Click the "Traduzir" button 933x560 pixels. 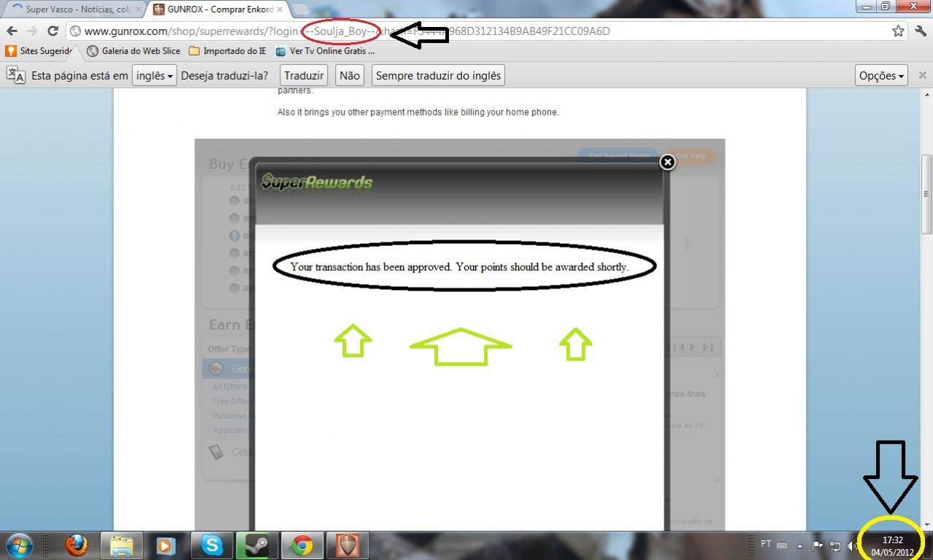[x=304, y=75]
